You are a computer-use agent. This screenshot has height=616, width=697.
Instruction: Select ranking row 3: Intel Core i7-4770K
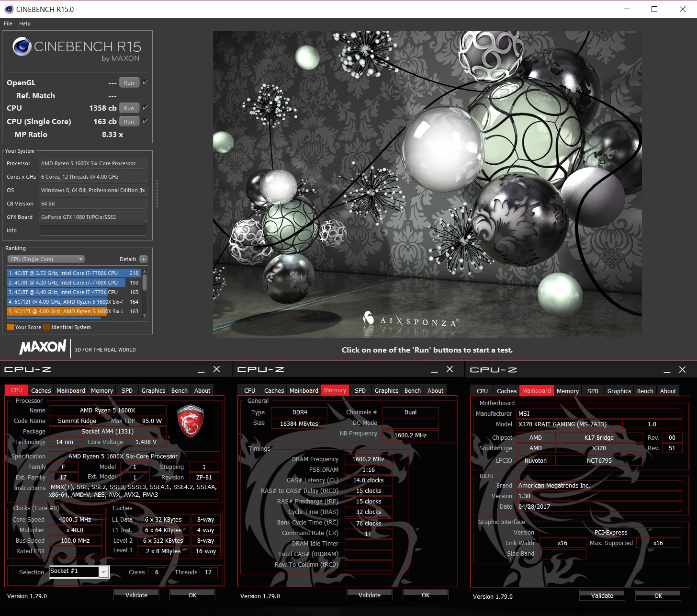click(73, 292)
